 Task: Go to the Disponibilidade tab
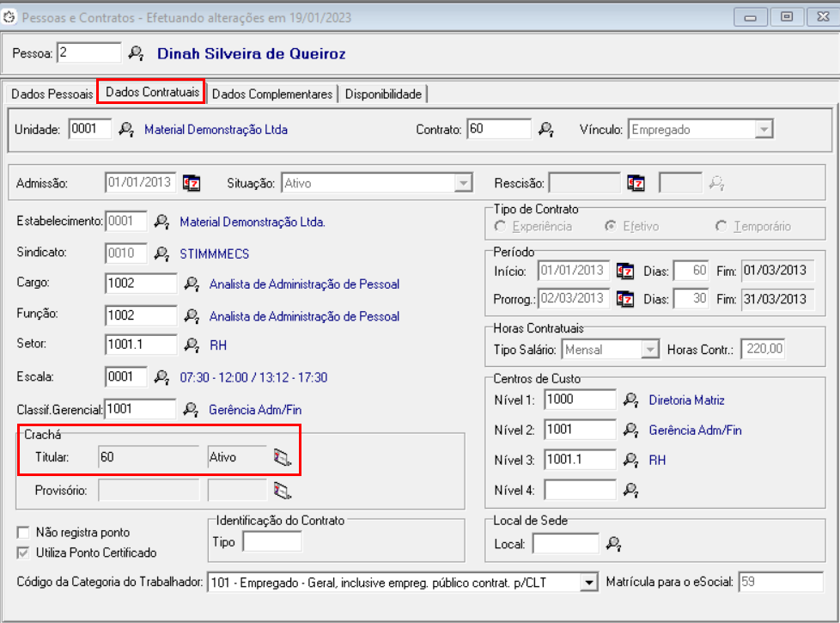pyautogui.click(x=383, y=94)
